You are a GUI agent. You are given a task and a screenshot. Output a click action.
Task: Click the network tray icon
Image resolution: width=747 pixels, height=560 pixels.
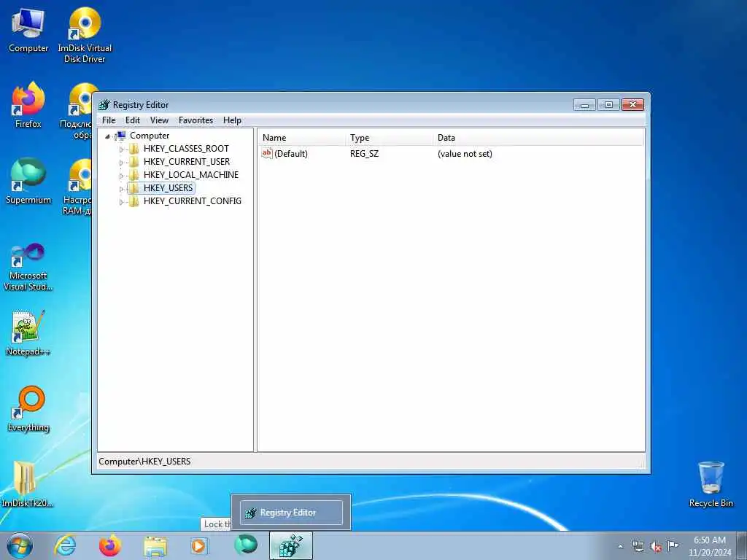pos(638,546)
